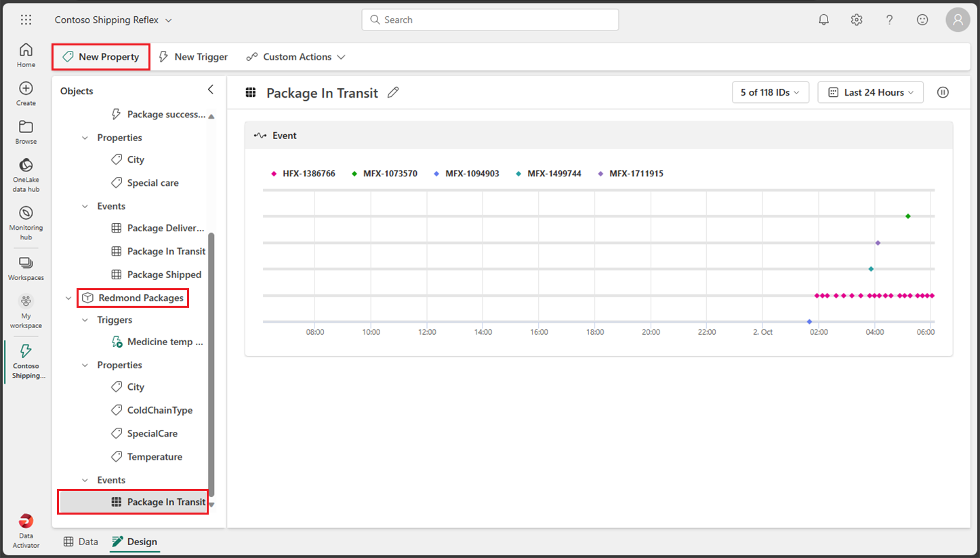Select Temperature property
This screenshot has width=980, height=558.
(x=146, y=457)
